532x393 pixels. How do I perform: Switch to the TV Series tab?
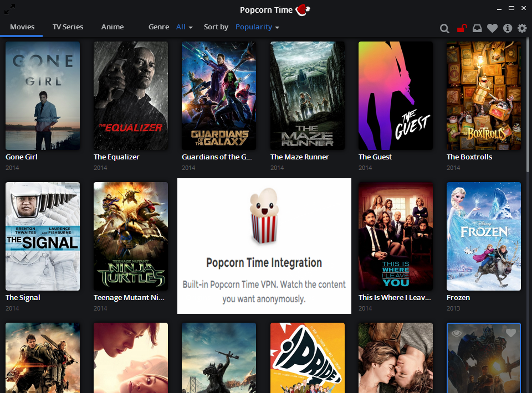pos(68,27)
